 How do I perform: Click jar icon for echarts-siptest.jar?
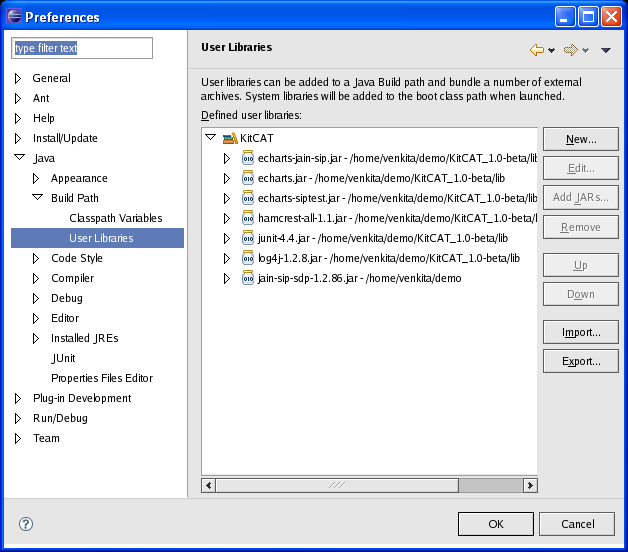[x=248, y=198]
